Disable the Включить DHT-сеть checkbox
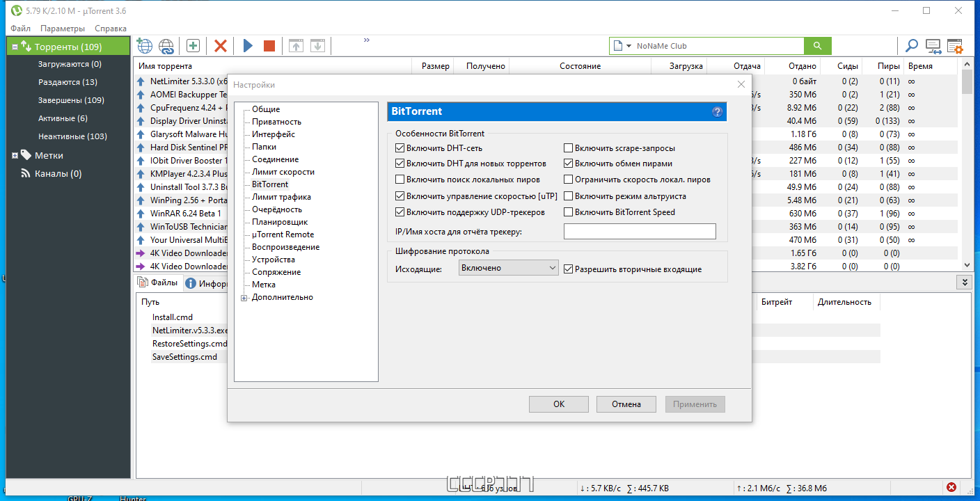Screen dimensions: 980x501 click(x=400, y=148)
